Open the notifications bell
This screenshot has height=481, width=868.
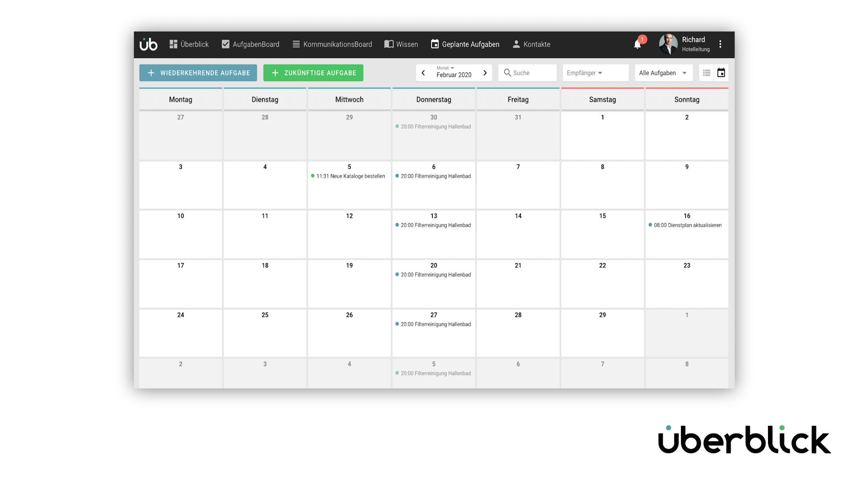pos(637,44)
